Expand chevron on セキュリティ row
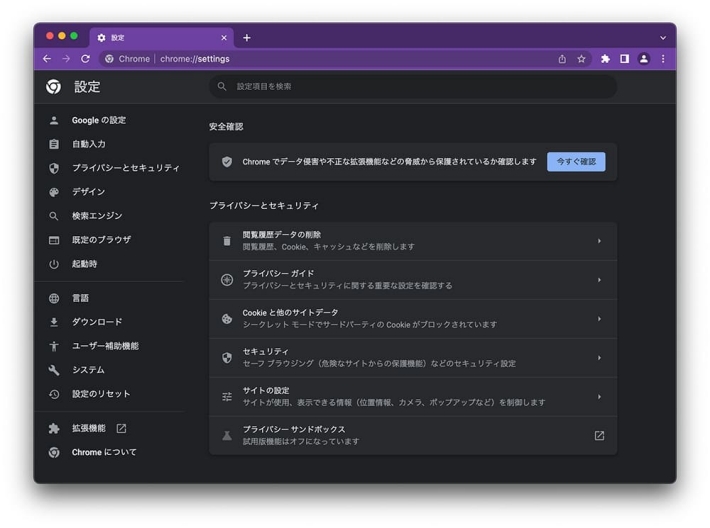Screen dimensions: 710x528 point(599,358)
